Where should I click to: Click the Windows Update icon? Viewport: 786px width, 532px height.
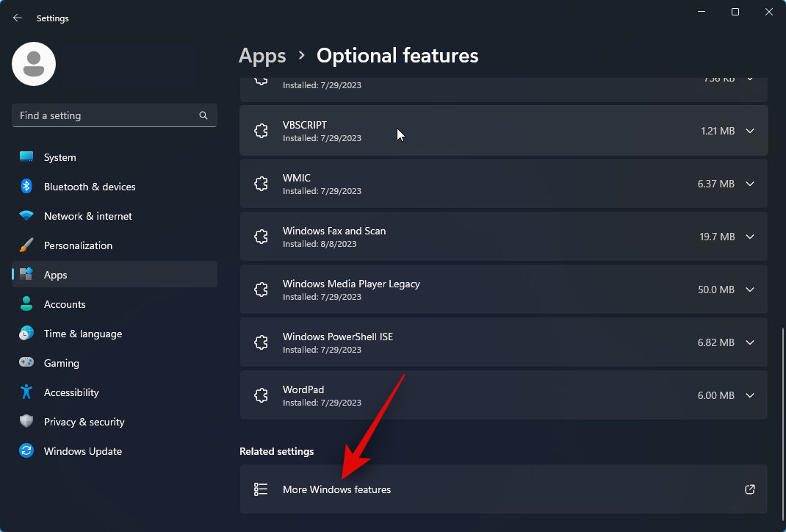pyautogui.click(x=26, y=451)
